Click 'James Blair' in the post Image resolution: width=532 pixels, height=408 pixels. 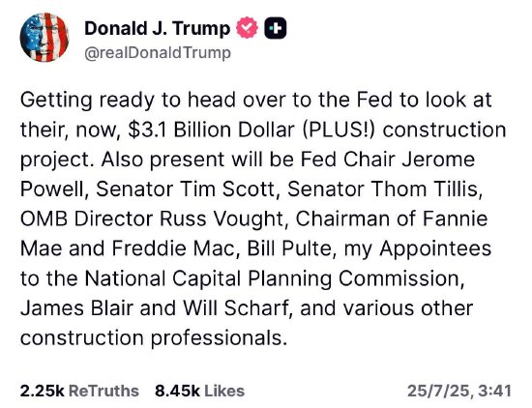[x=77, y=308]
